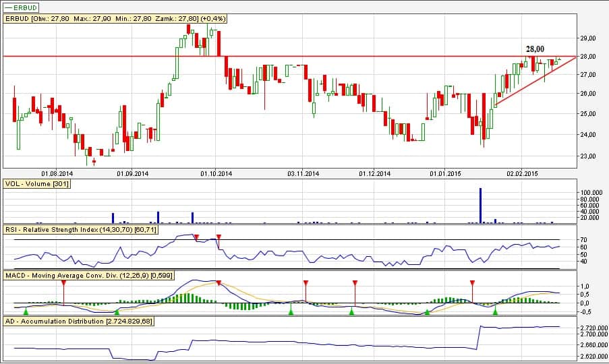Select the rightmost red sell marker in MACD panel
609x364 pixels.
(x=472, y=282)
